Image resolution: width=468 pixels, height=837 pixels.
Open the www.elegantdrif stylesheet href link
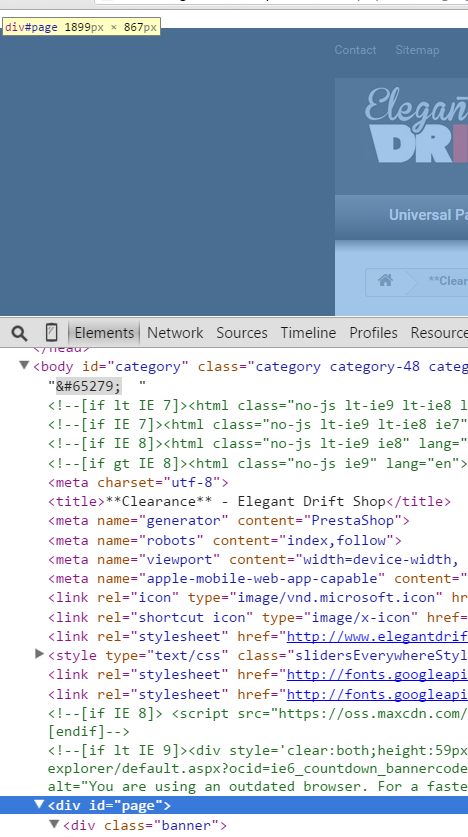pos(377,636)
